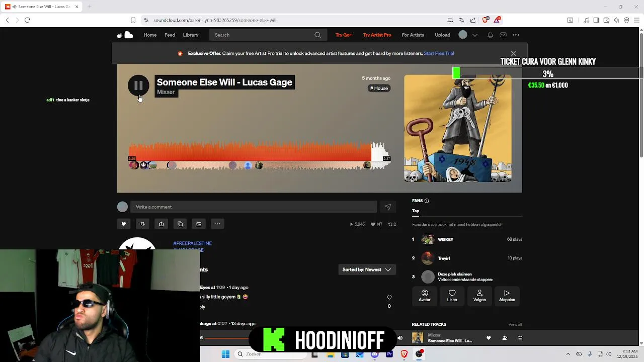The image size is (644, 362).
Task: Open the Try Go+ link
Action: pyautogui.click(x=344, y=35)
